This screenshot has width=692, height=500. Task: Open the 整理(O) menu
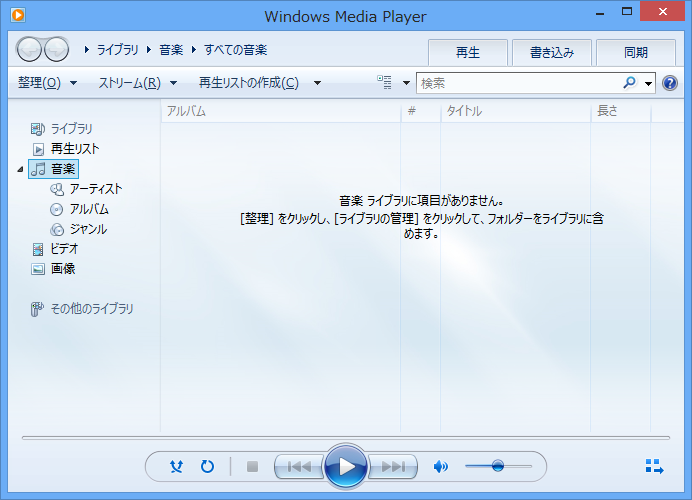(x=47, y=83)
